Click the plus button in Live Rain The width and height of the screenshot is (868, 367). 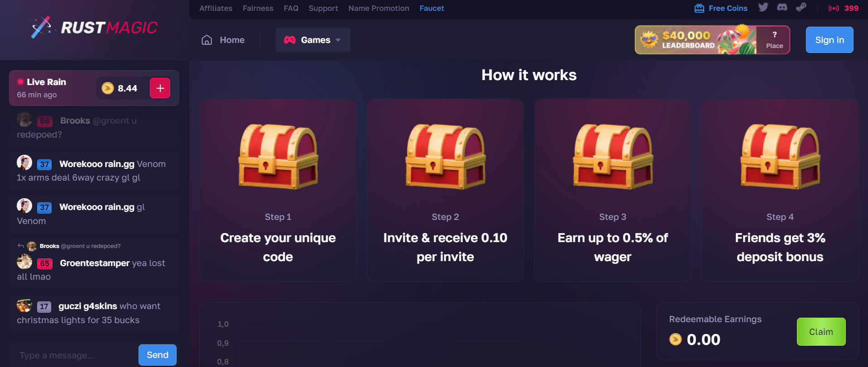pyautogui.click(x=160, y=88)
